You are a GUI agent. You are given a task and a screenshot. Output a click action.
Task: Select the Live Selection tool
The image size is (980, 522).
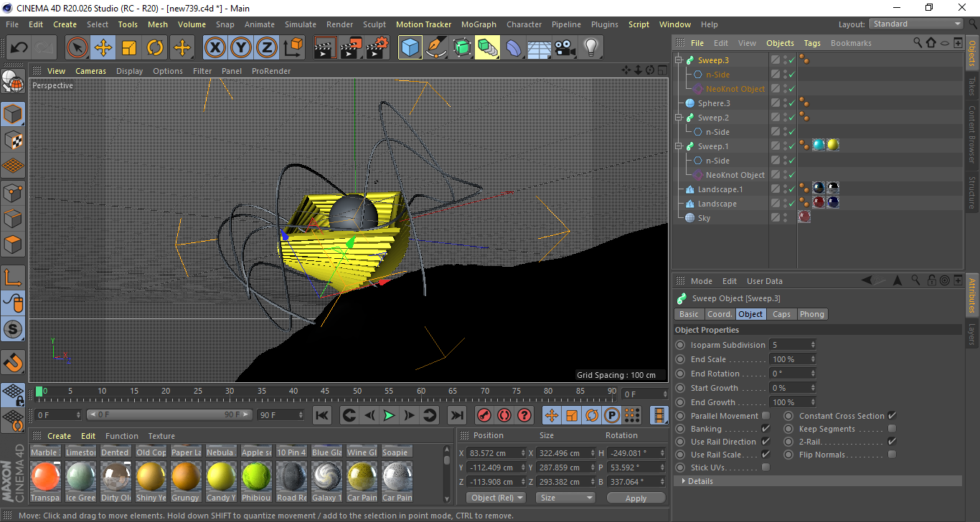tap(77, 48)
